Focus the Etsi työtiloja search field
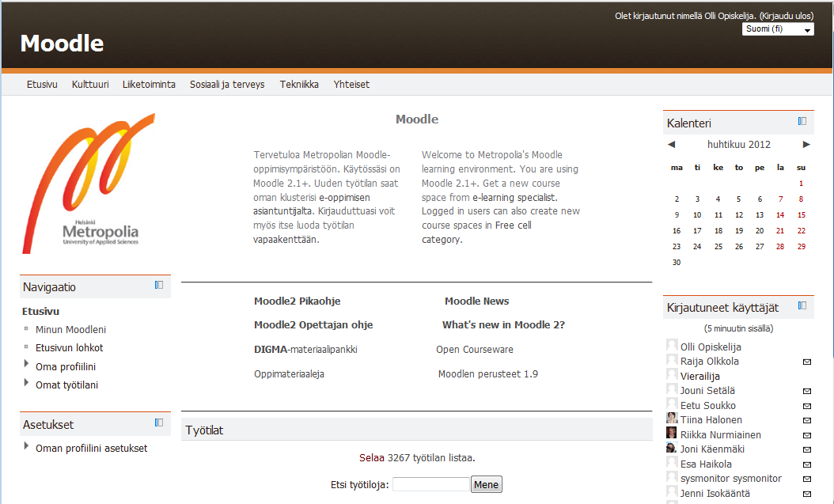 [x=430, y=484]
